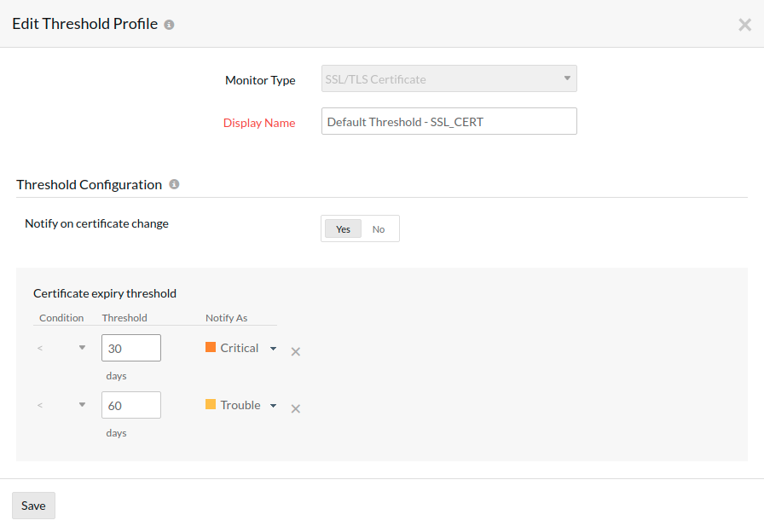Screen dimensions: 764x532
Task: Click the yellow Trouble color square
Action: click(211, 404)
